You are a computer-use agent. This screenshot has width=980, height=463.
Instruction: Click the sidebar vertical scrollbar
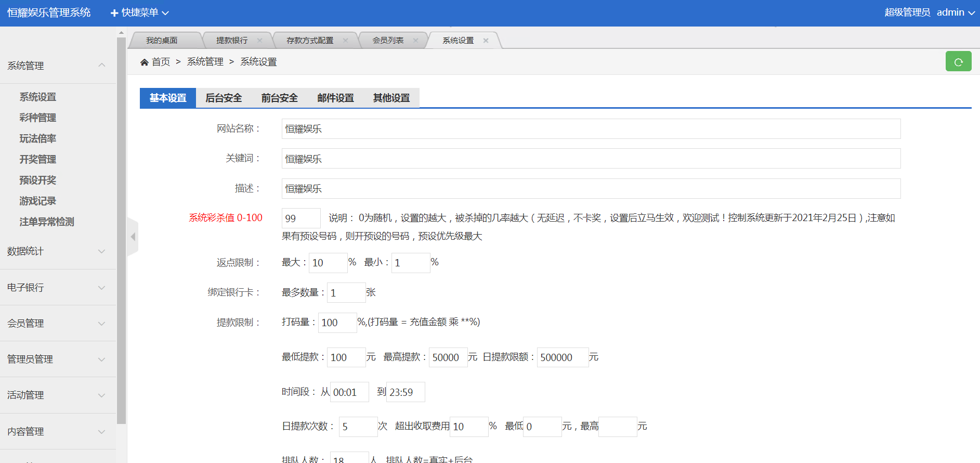pyautogui.click(x=121, y=229)
